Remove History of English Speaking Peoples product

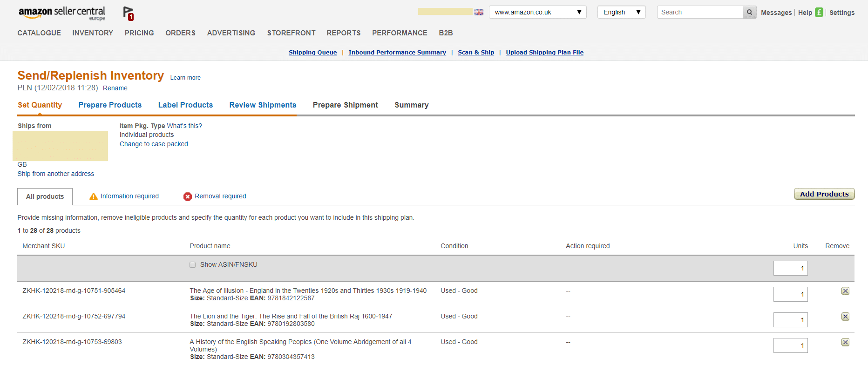click(x=845, y=342)
